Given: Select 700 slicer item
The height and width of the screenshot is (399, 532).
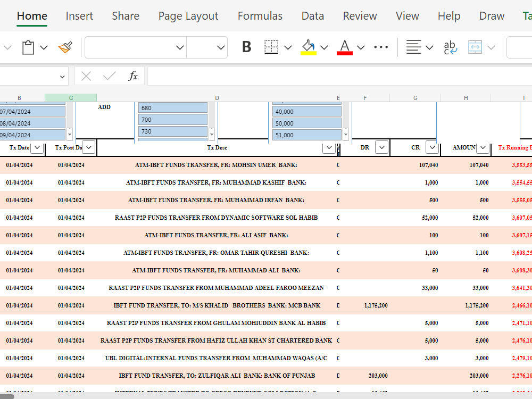Looking at the screenshot, I should pos(173,119).
